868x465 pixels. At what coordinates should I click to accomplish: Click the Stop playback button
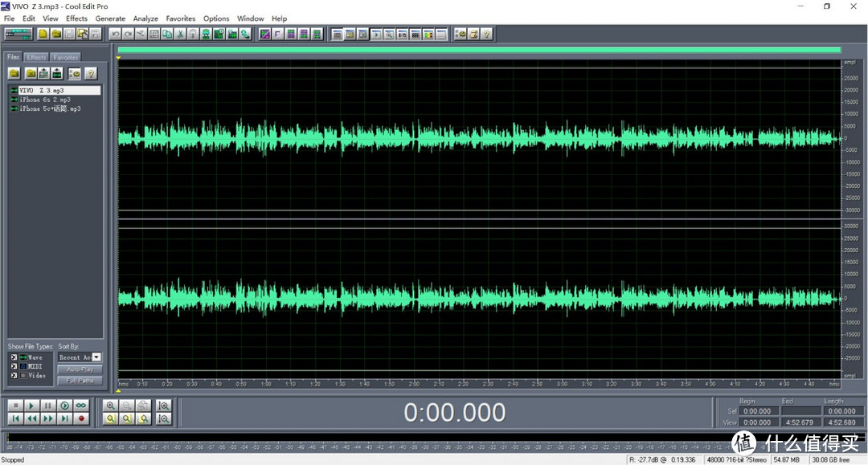[x=15, y=406]
